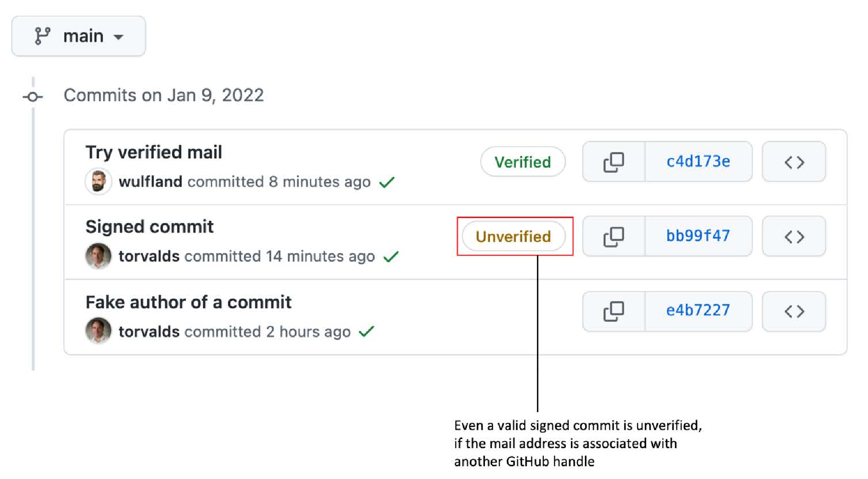Open the "Fake author of a commit" commit

click(188, 302)
